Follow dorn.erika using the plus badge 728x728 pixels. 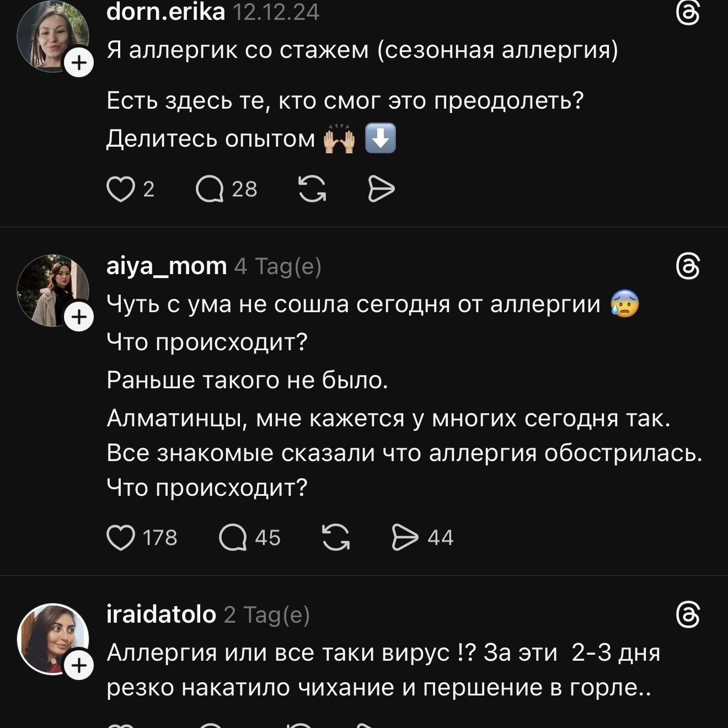pyautogui.click(x=79, y=63)
